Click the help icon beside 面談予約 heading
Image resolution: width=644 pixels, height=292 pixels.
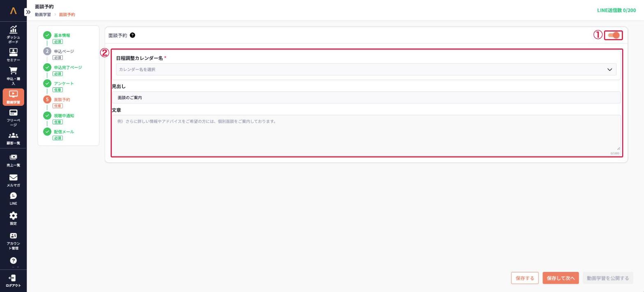(x=132, y=35)
